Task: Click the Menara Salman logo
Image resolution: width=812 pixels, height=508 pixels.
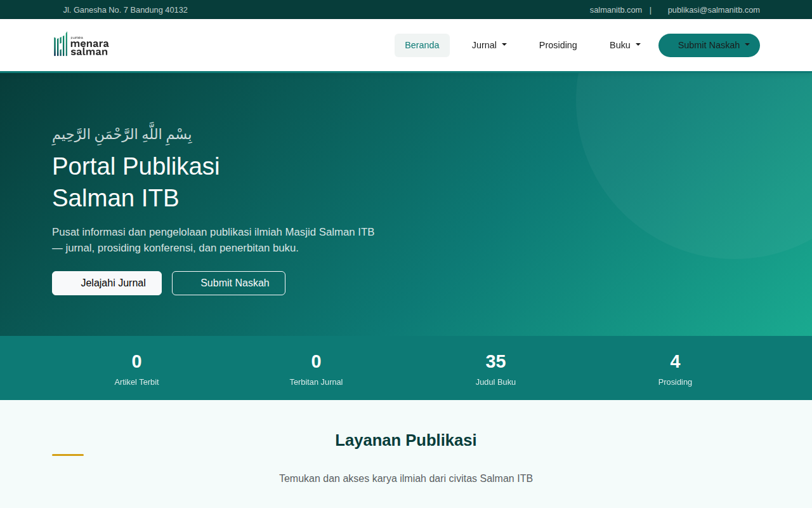Action: point(81,44)
